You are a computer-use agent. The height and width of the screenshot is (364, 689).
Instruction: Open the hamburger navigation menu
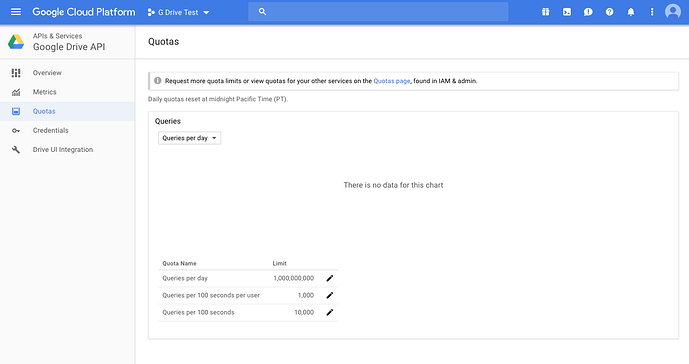pyautogui.click(x=16, y=12)
